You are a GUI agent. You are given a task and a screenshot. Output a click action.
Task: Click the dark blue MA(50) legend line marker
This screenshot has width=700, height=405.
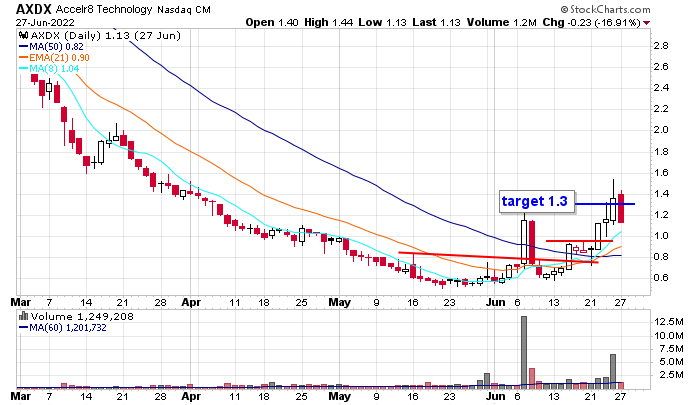click(24, 46)
